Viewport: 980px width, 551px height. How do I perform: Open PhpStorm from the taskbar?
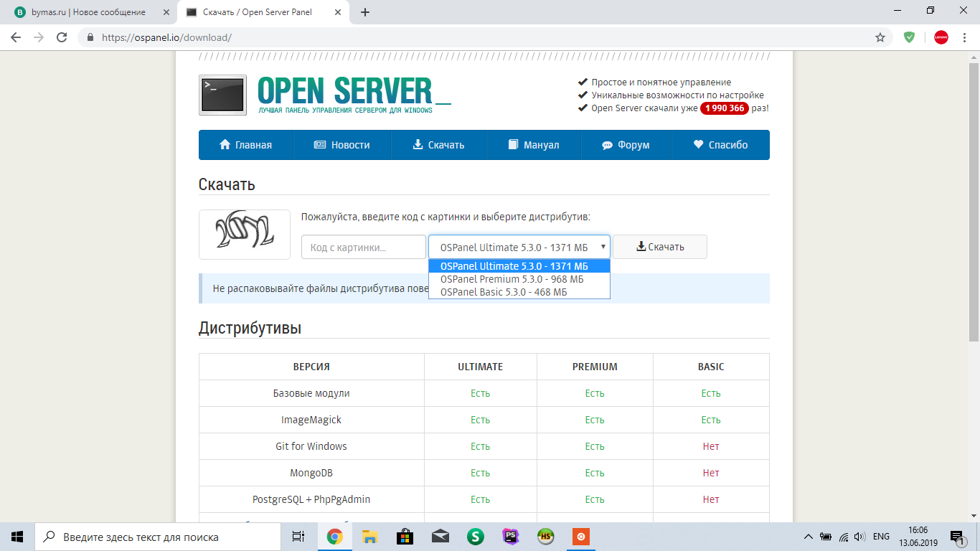click(x=510, y=537)
